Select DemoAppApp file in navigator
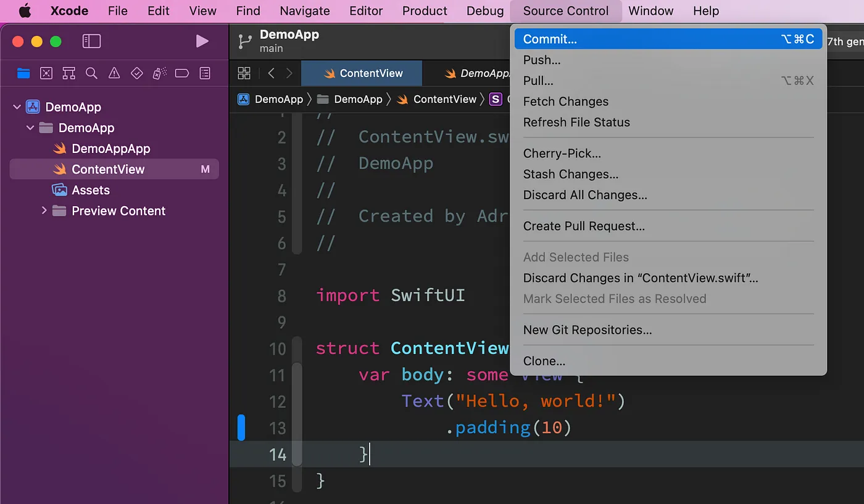Image resolution: width=864 pixels, height=504 pixels. [111, 149]
